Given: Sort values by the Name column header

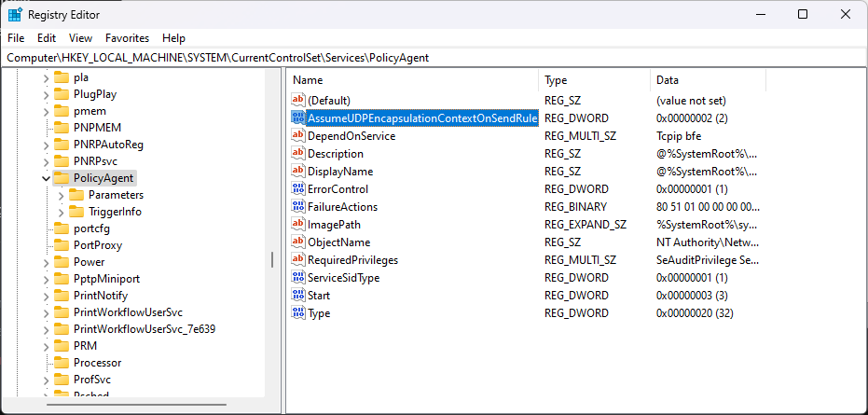Looking at the screenshot, I should tap(410, 80).
